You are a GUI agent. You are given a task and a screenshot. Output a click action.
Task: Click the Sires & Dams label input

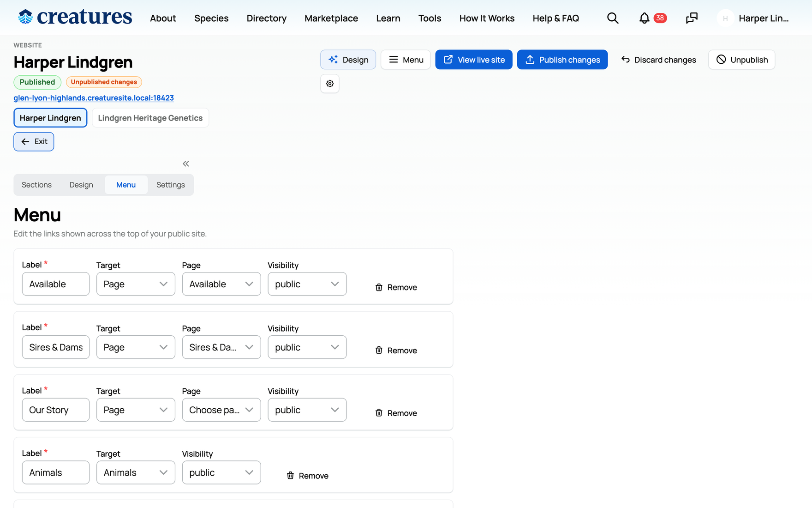pos(56,347)
